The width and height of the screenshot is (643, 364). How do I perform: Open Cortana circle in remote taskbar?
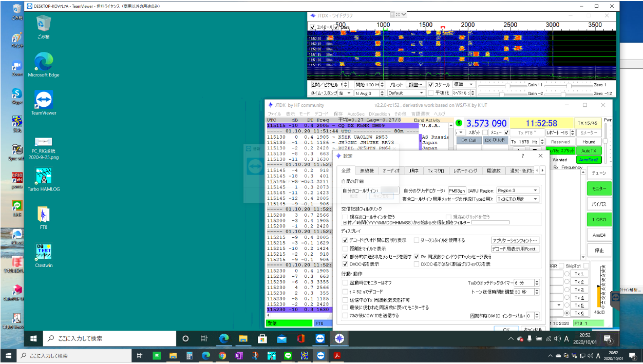pyautogui.click(x=185, y=338)
